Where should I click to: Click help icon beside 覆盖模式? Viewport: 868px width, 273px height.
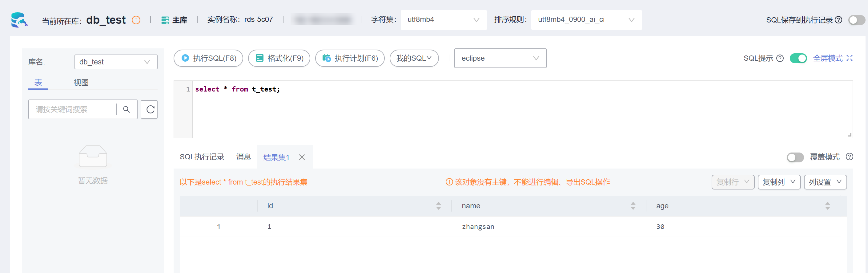click(x=850, y=157)
